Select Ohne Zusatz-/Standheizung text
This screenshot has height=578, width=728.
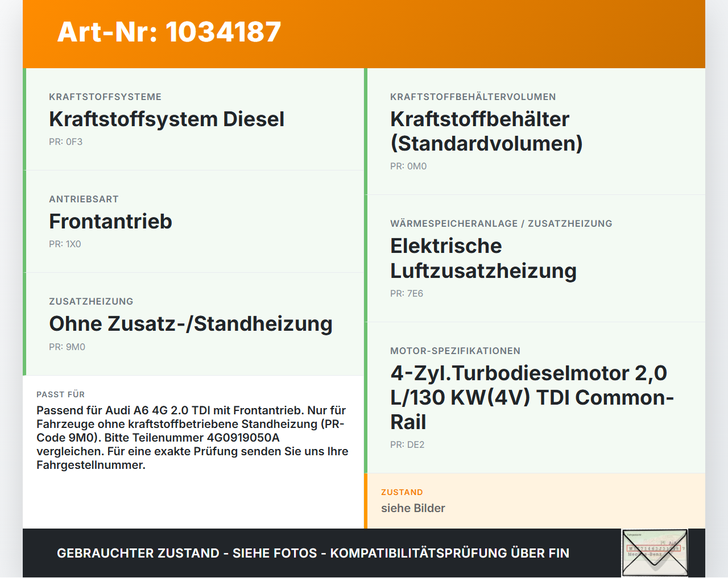(191, 324)
